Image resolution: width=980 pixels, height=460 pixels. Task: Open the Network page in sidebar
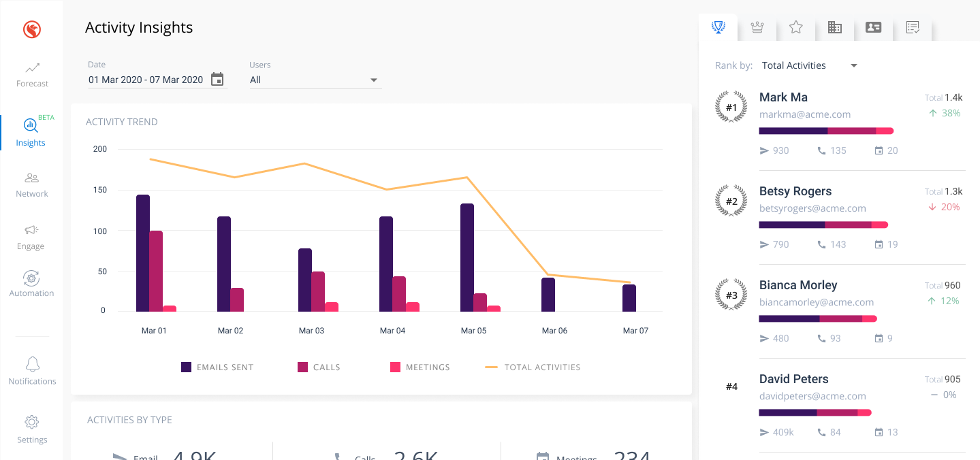point(32,185)
